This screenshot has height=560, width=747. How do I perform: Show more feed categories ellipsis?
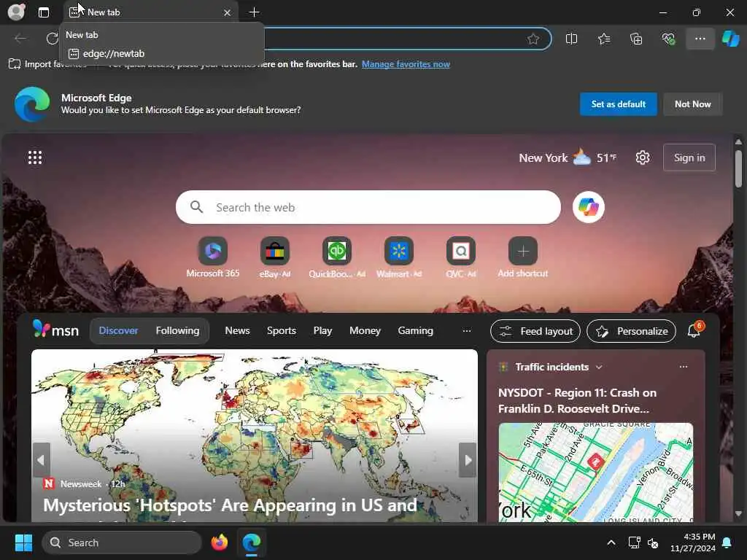pyautogui.click(x=466, y=330)
